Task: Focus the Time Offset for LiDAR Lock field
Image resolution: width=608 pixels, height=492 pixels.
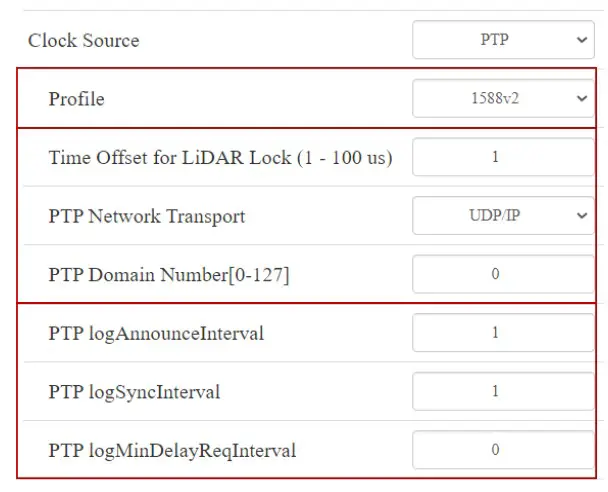Action: (x=502, y=158)
